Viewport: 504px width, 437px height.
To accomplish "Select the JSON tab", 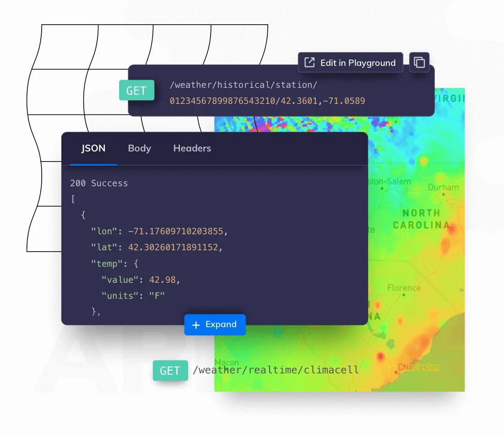I will pos(93,148).
